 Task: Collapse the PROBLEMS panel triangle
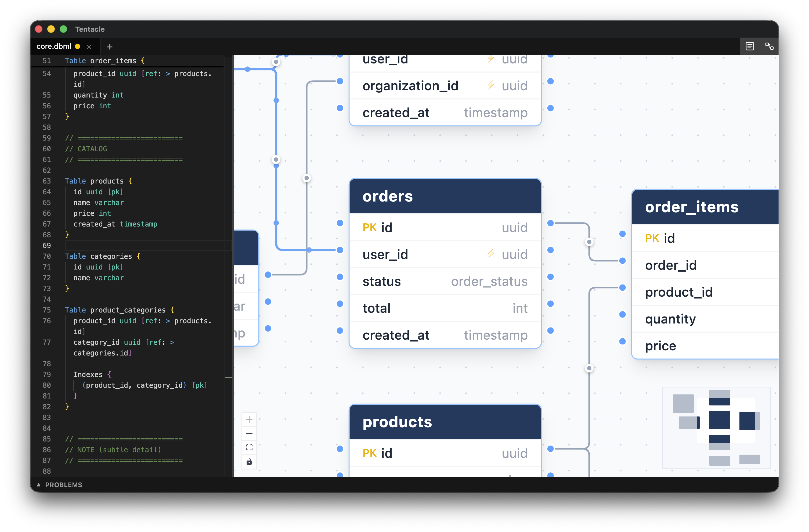pos(39,484)
